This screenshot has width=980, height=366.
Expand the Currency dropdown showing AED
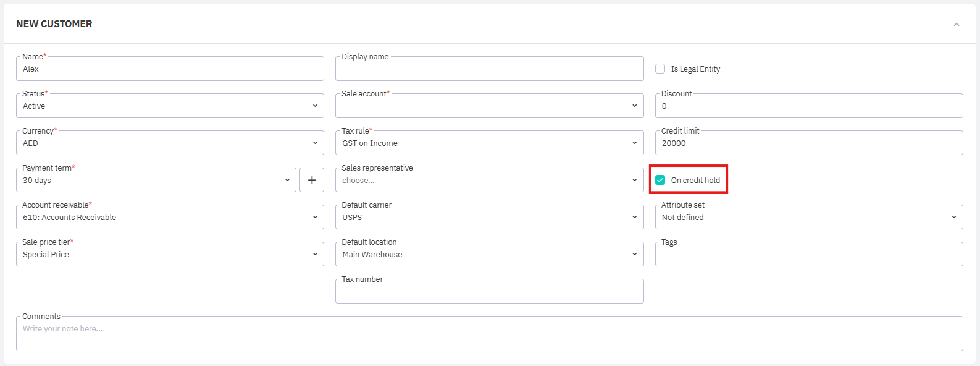point(170,143)
